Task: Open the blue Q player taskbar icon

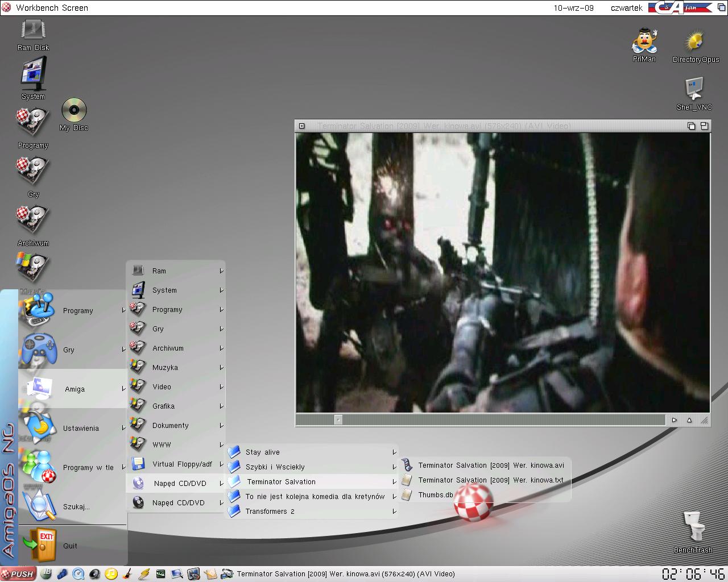Action: (79, 574)
